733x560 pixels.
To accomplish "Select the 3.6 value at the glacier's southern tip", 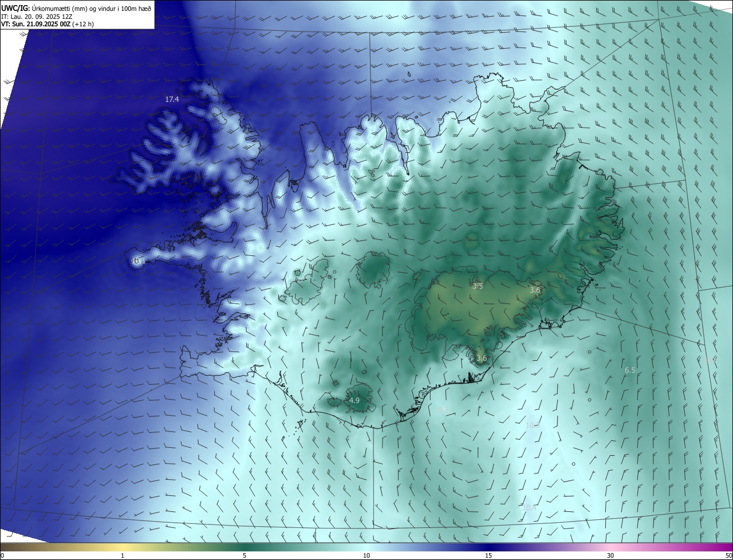I will click(482, 358).
